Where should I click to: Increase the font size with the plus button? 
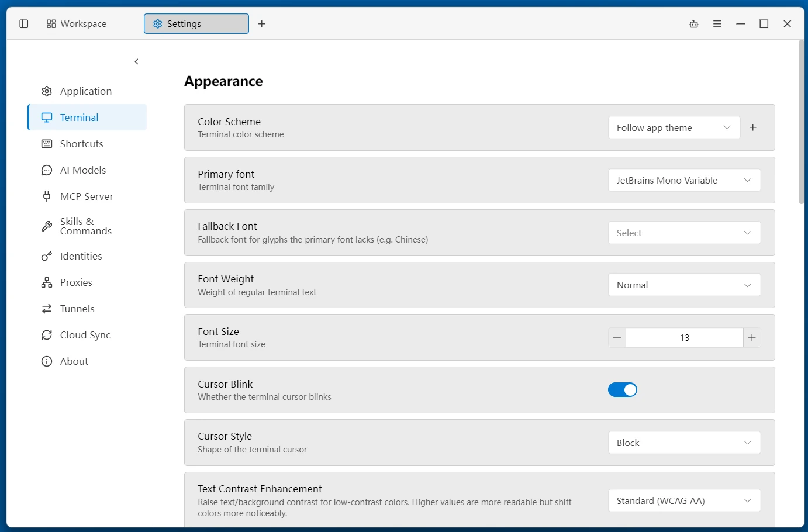[x=752, y=337]
